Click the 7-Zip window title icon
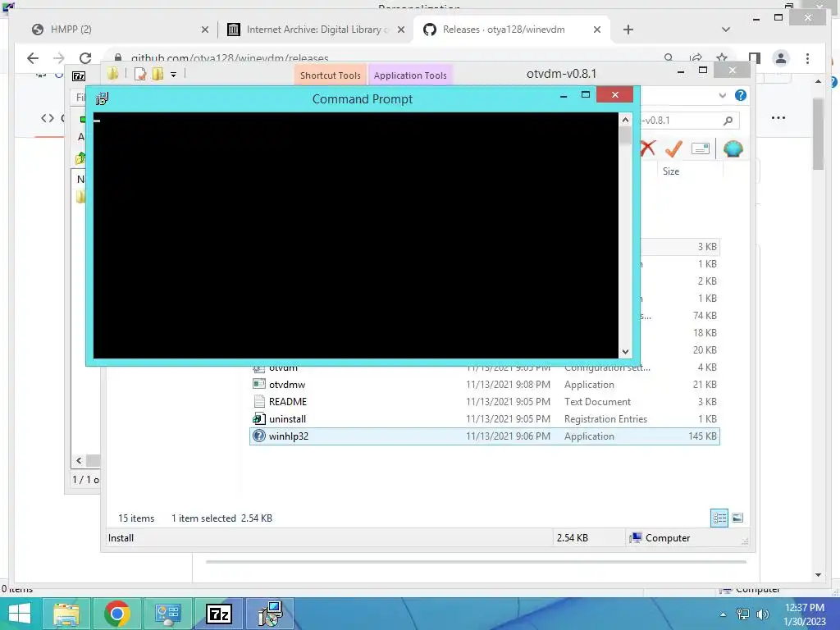840x630 pixels. 79,76
